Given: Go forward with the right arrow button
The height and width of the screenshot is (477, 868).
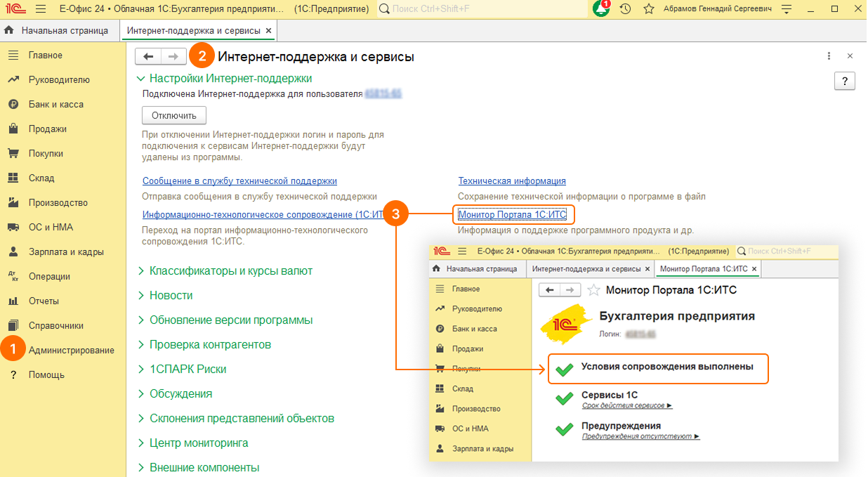Looking at the screenshot, I should pos(173,57).
